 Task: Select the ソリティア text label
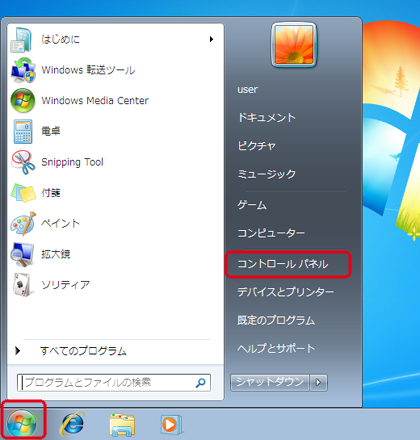point(65,285)
